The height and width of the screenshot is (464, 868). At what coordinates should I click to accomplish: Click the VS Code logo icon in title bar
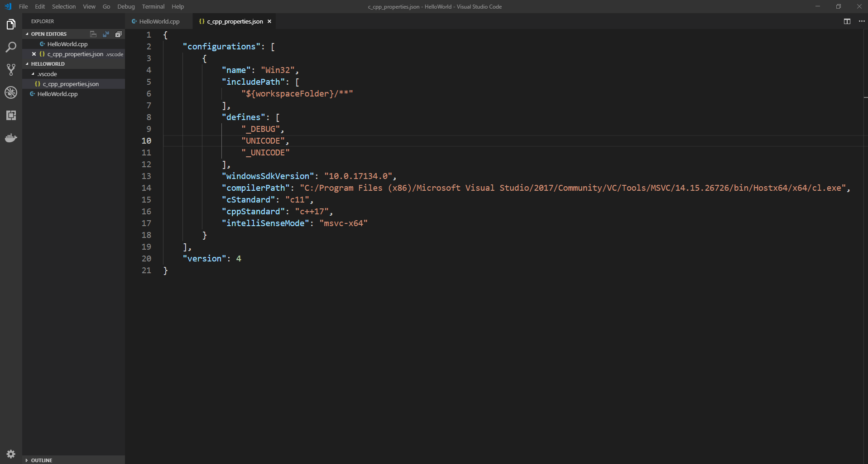(x=8, y=6)
